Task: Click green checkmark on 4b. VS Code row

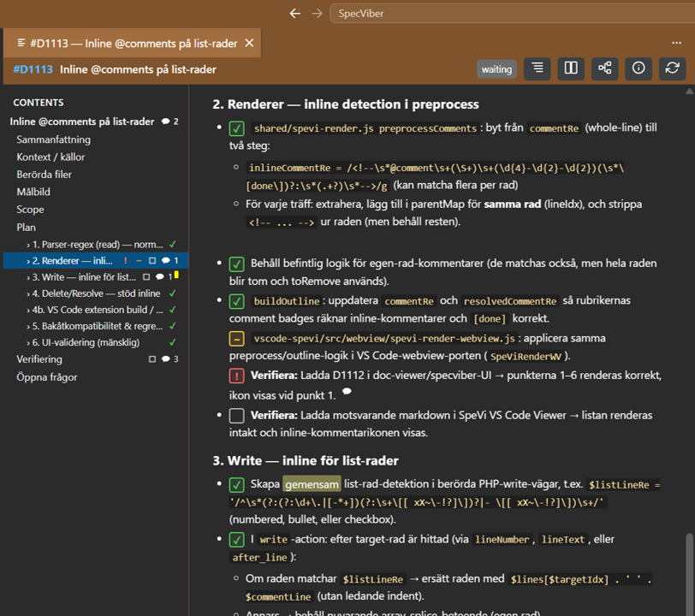Action: [172, 310]
